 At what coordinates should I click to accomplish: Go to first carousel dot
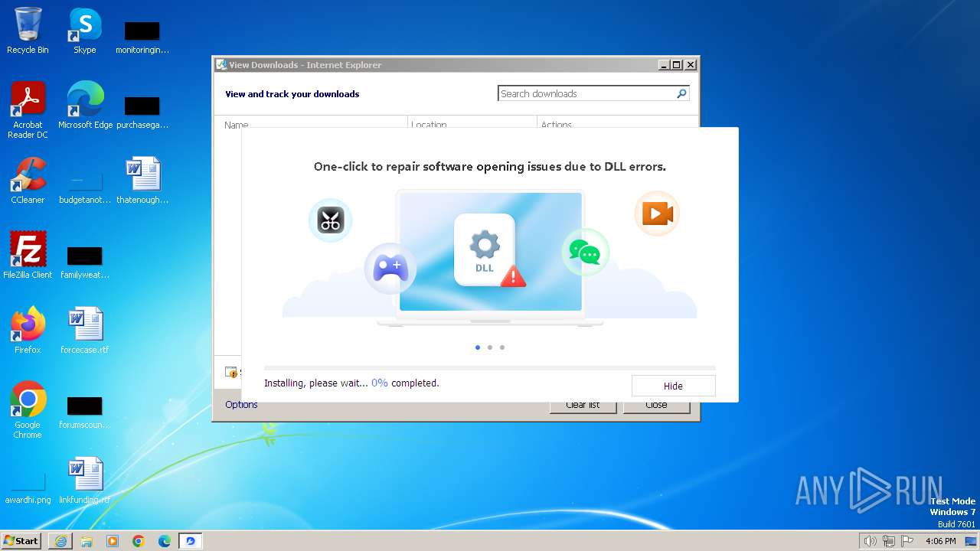(x=478, y=347)
